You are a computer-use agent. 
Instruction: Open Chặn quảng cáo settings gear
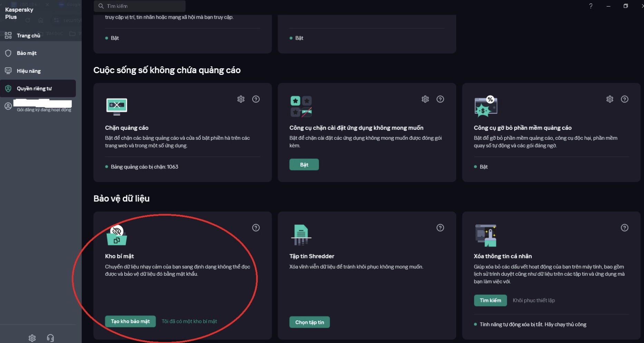[241, 99]
